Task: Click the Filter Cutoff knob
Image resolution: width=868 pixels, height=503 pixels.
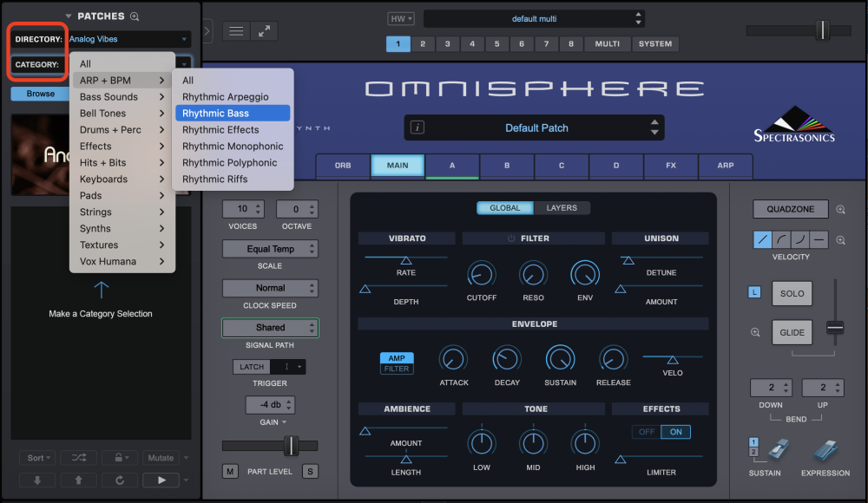Action: [481, 274]
